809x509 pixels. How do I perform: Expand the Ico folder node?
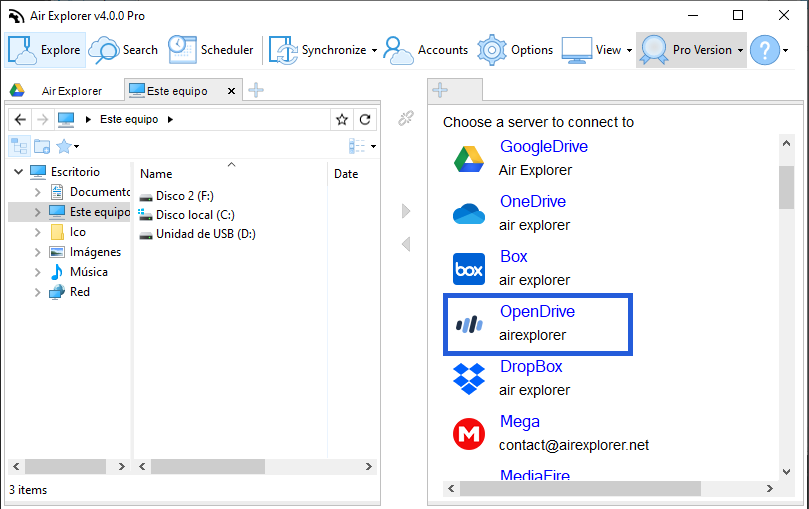pyautogui.click(x=37, y=232)
